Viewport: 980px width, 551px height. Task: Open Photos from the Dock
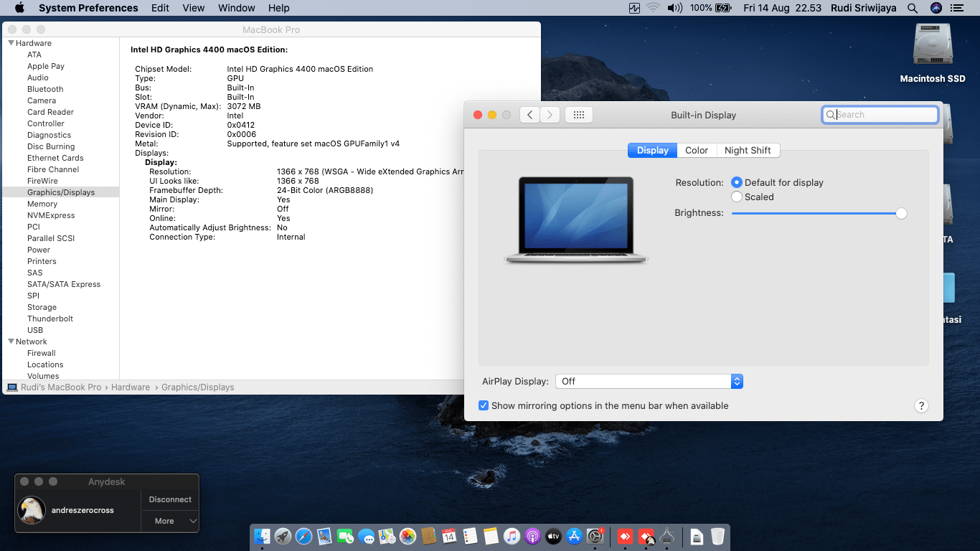pos(407,536)
